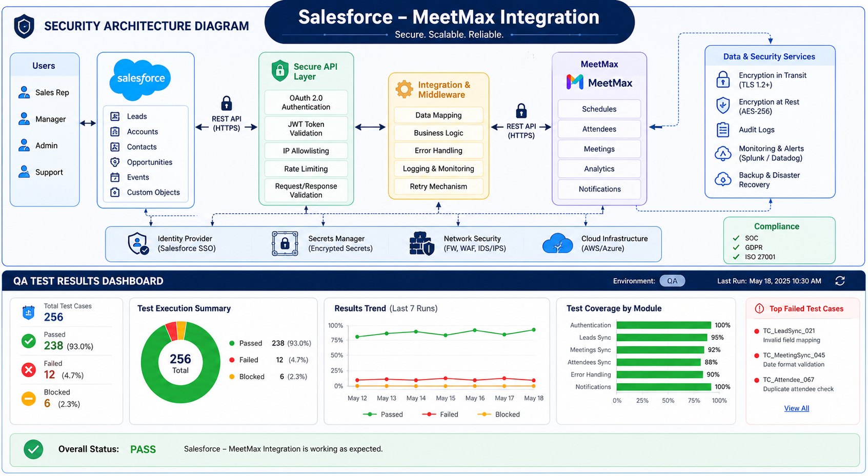The image size is (868, 476).
Task: Click the Authentication 100% coverage bar
Action: click(664, 325)
